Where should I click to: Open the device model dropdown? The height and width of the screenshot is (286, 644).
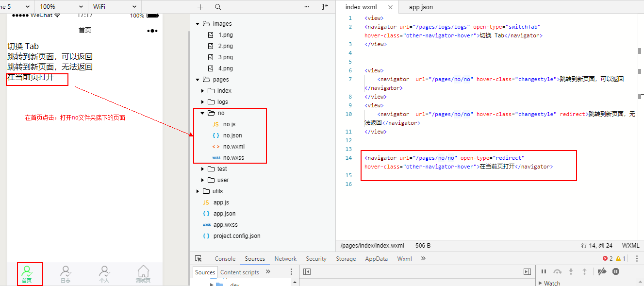tap(17, 7)
